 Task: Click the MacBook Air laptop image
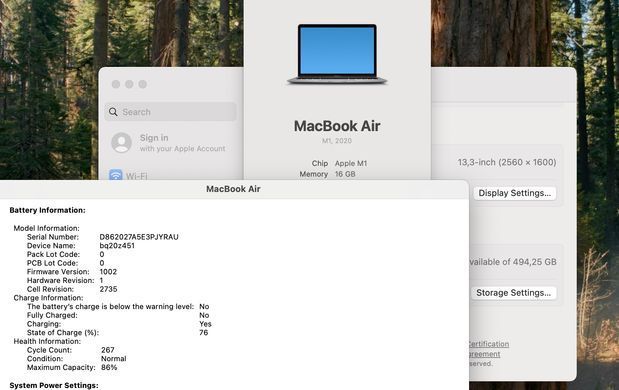pos(337,54)
